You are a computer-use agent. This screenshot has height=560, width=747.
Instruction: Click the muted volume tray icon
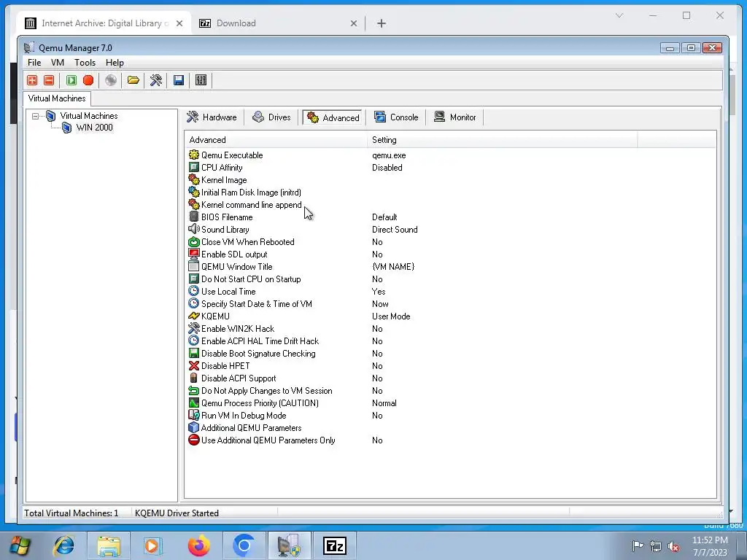(x=673, y=546)
